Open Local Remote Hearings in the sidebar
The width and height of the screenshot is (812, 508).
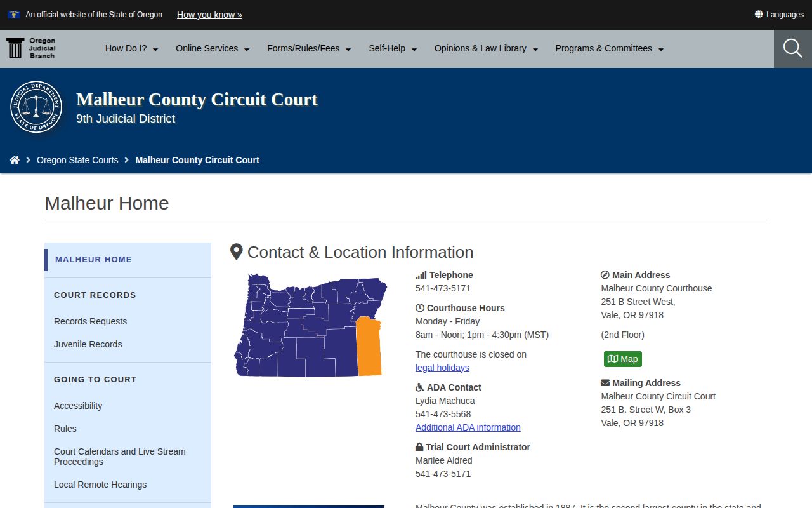pyautogui.click(x=100, y=485)
